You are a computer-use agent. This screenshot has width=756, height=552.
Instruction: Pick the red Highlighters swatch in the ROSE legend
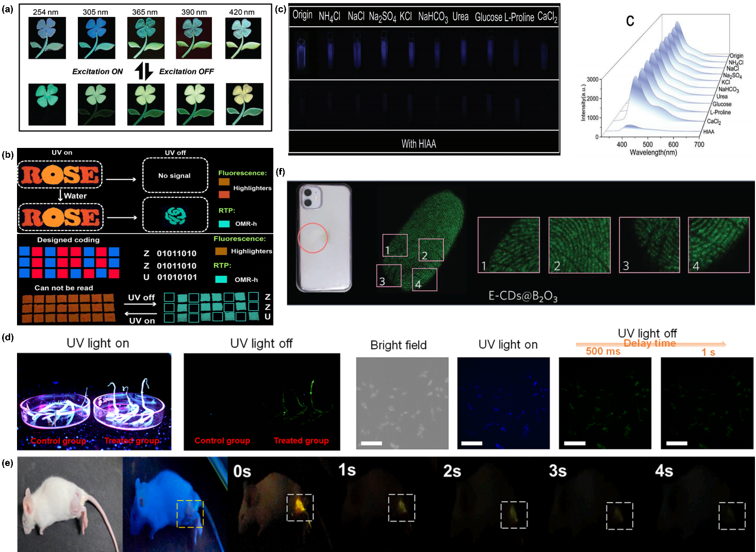224,194
